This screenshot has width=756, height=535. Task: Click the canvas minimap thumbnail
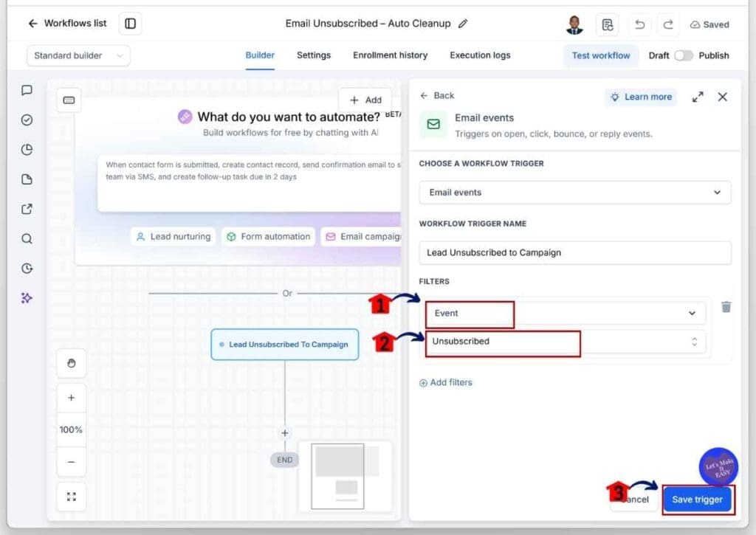click(x=345, y=476)
